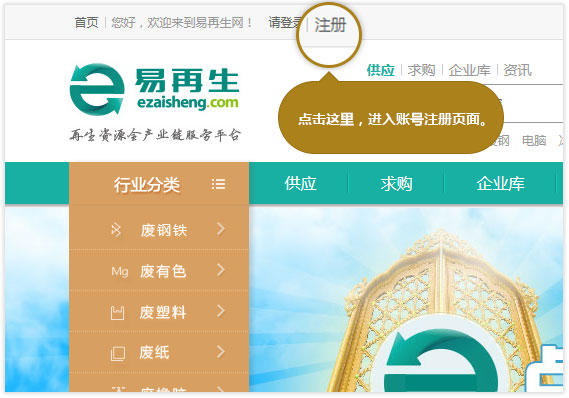
Task: Go to 供应 in green navigation bar
Action: (300, 184)
